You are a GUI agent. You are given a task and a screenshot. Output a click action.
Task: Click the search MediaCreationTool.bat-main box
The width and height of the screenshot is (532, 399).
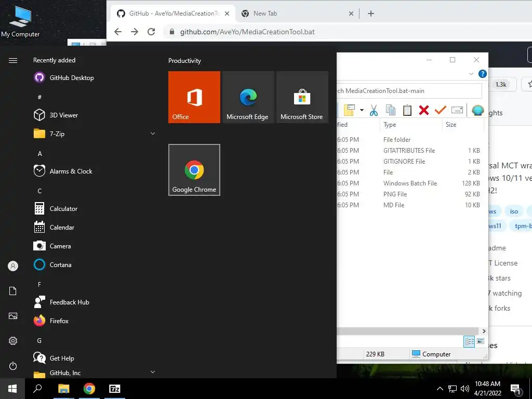point(409,91)
